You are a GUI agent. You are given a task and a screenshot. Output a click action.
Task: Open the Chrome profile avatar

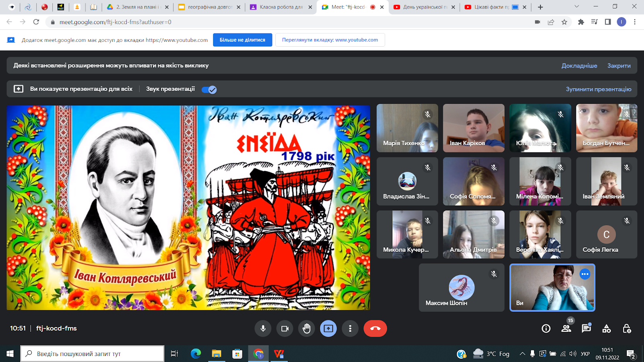(621, 22)
